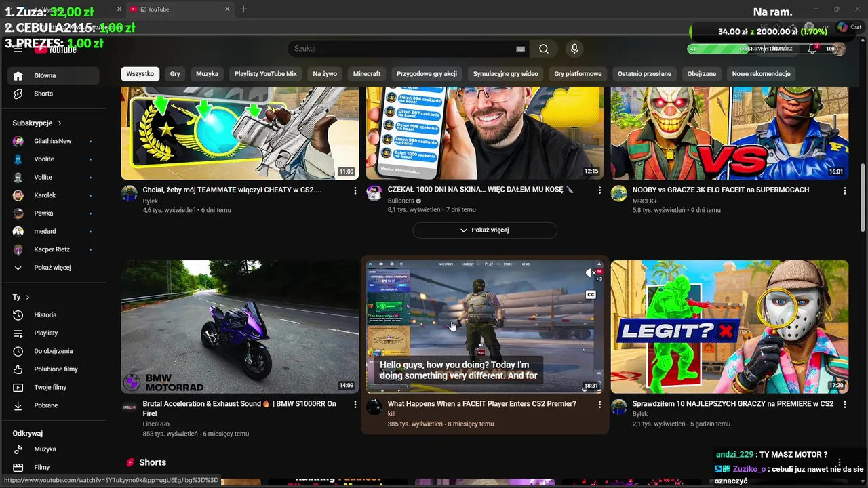Select the Minecraft filter chip
Image resolution: width=868 pixels, height=488 pixels.
coord(367,74)
